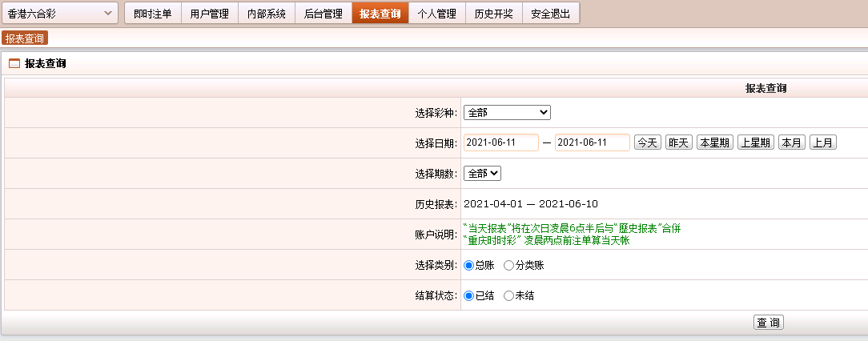Expand the 选择彩种 全部 dropdown
The height and width of the screenshot is (341, 868).
pos(507,113)
